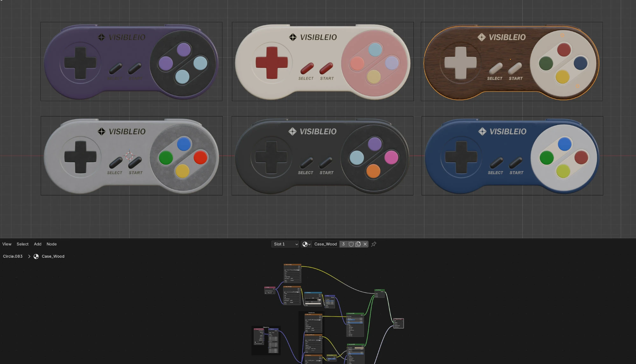Unlink the Case_Wood material with the X
Image resolution: width=636 pixels, height=364 pixels.
(x=365, y=244)
